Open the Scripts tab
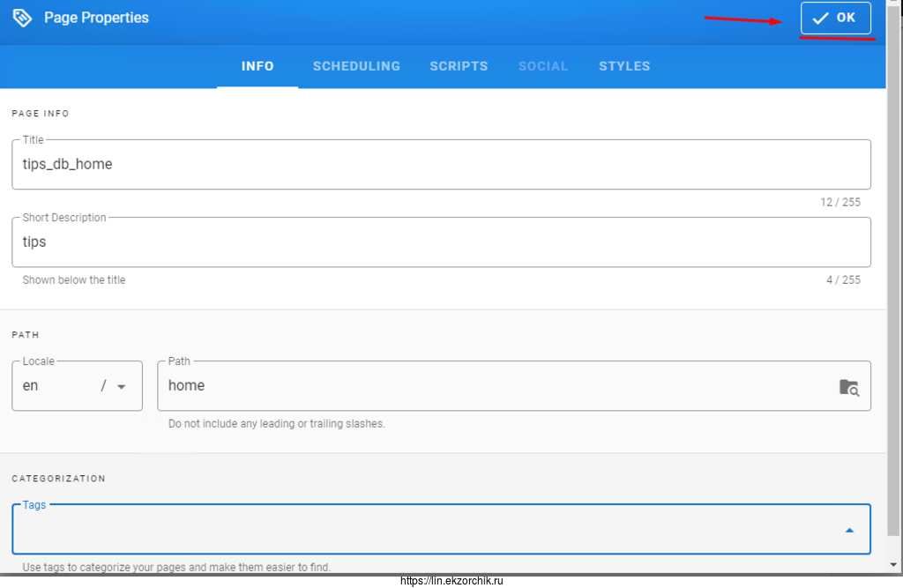 459,66
